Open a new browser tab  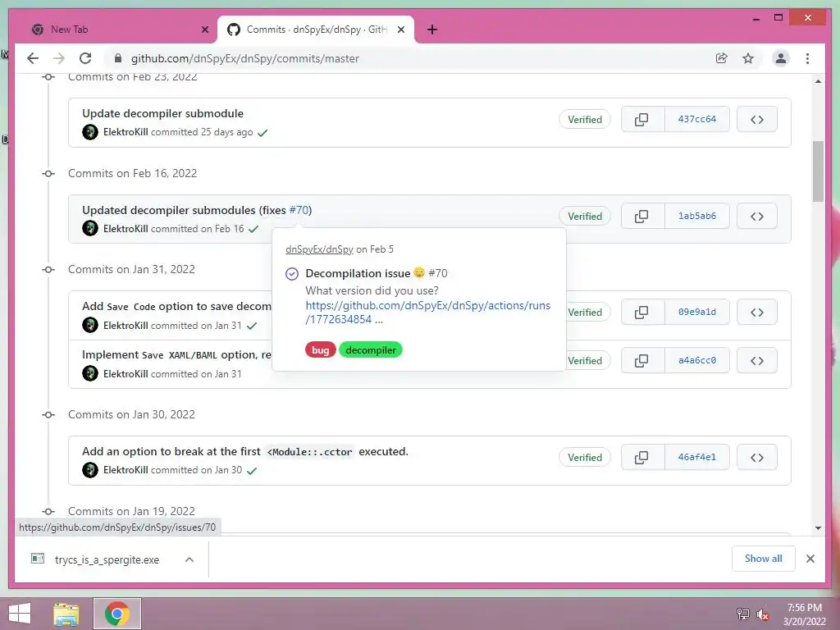pyautogui.click(x=432, y=30)
